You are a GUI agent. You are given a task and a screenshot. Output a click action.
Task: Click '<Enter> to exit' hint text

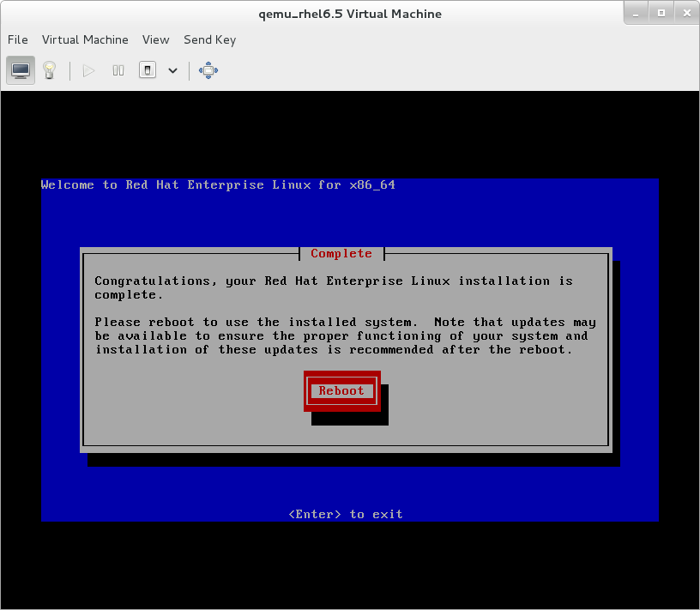pos(346,515)
